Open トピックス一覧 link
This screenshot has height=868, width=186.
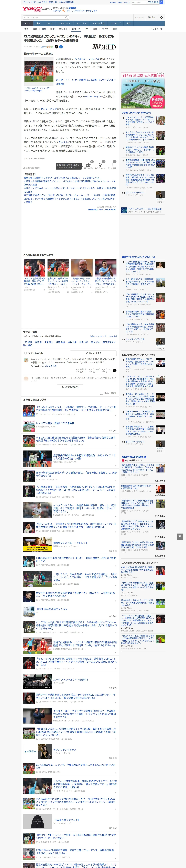click(x=155, y=29)
